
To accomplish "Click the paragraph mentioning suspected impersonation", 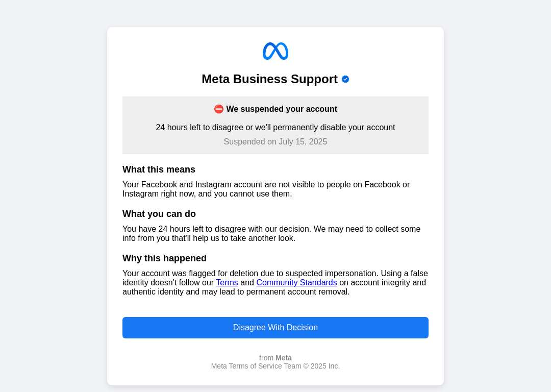I will pos(275,283).
